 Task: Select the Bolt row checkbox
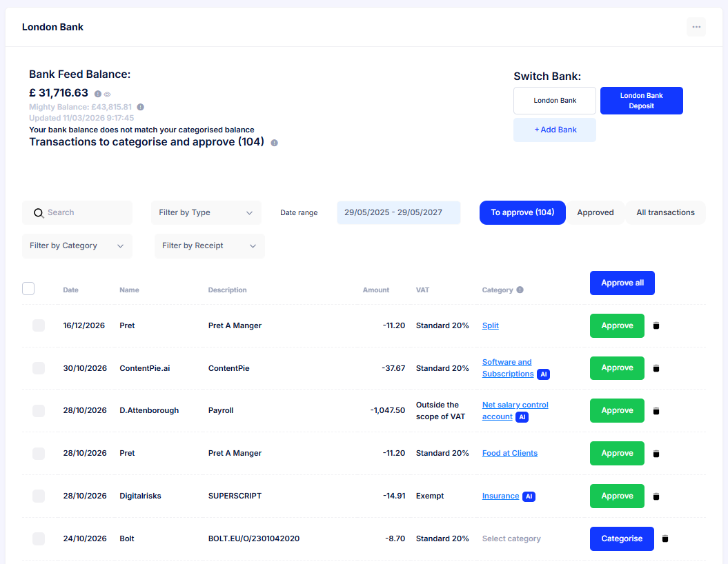tap(39, 538)
